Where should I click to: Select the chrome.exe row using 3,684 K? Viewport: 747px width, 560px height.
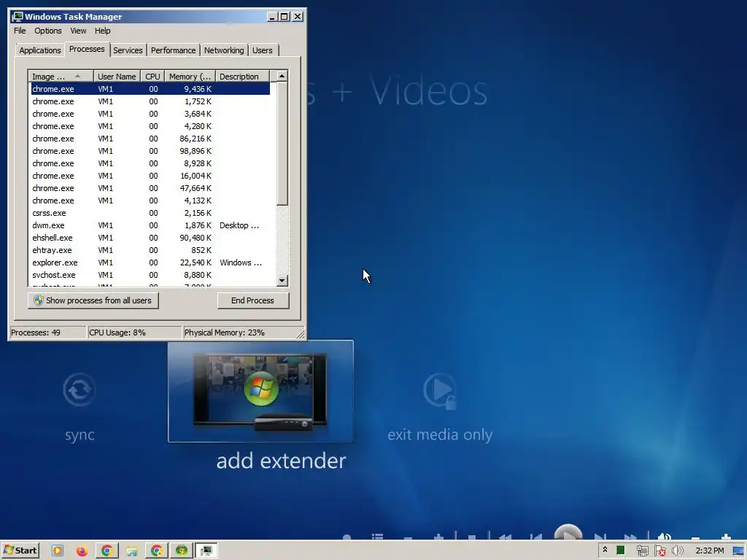pos(150,114)
